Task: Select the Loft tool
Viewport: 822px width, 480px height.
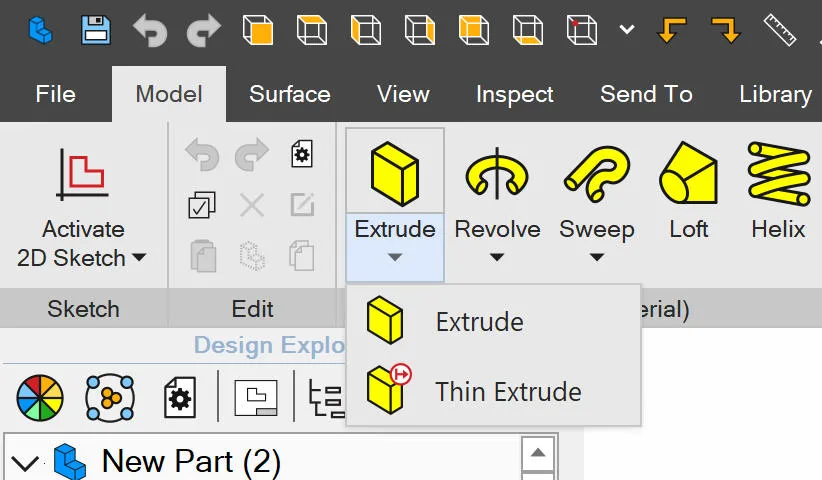Action: (x=688, y=191)
